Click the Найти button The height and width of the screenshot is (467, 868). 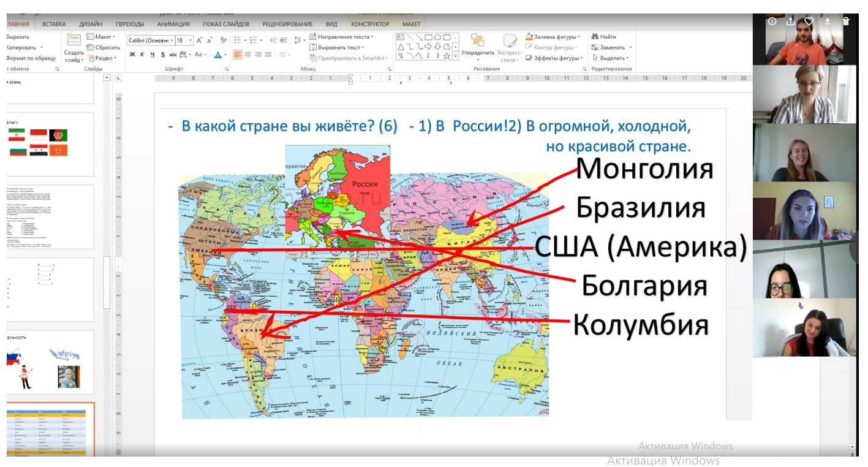click(x=604, y=37)
